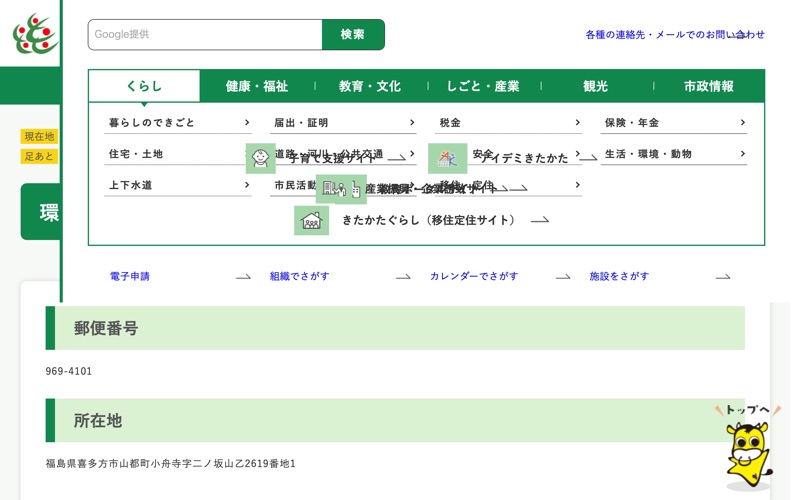The image size is (800, 500).
Task: Click the 現在地 yellow label
Action: (39, 136)
